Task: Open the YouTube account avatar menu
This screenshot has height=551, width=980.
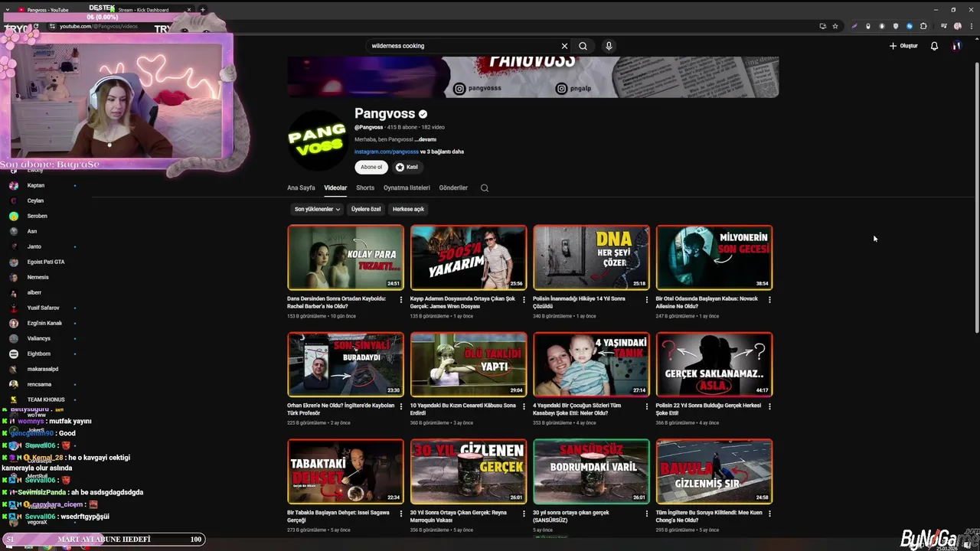Action: (x=956, y=46)
